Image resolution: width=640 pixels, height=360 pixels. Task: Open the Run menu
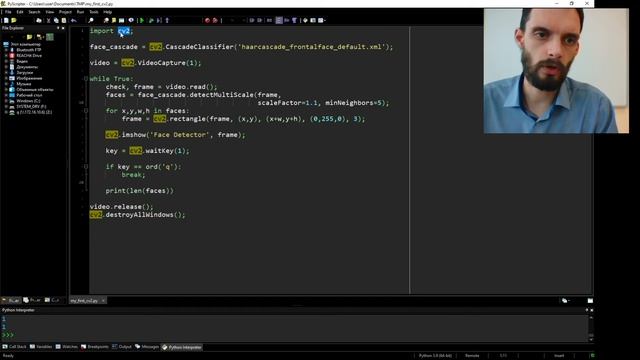click(80, 12)
